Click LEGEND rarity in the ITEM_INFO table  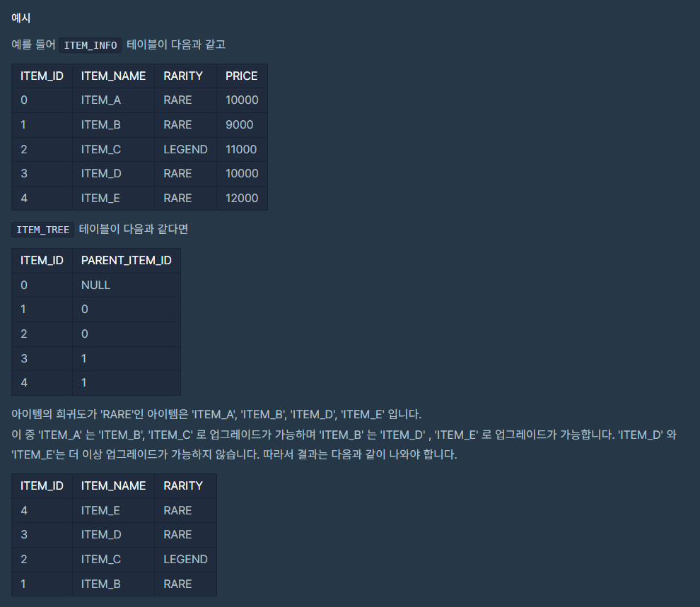(185, 149)
